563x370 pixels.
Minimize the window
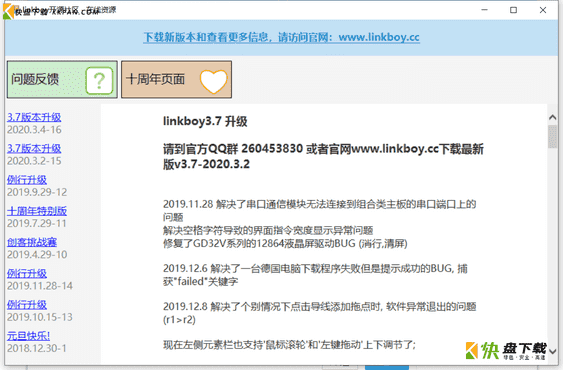(484, 10)
